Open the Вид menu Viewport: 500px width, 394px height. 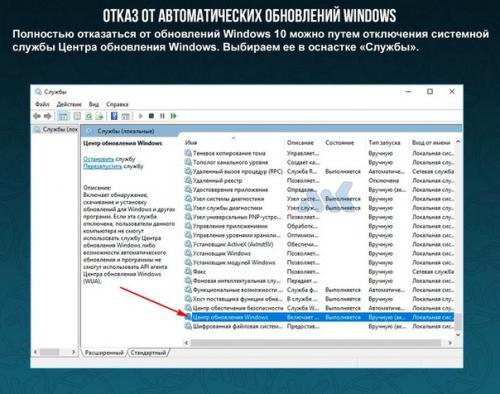tap(94, 104)
